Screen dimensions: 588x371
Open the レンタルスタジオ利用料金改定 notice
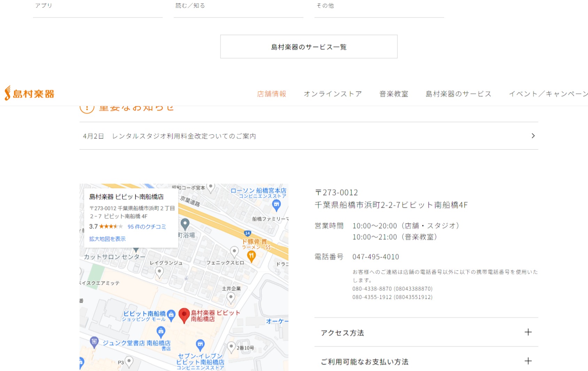[309, 136]
